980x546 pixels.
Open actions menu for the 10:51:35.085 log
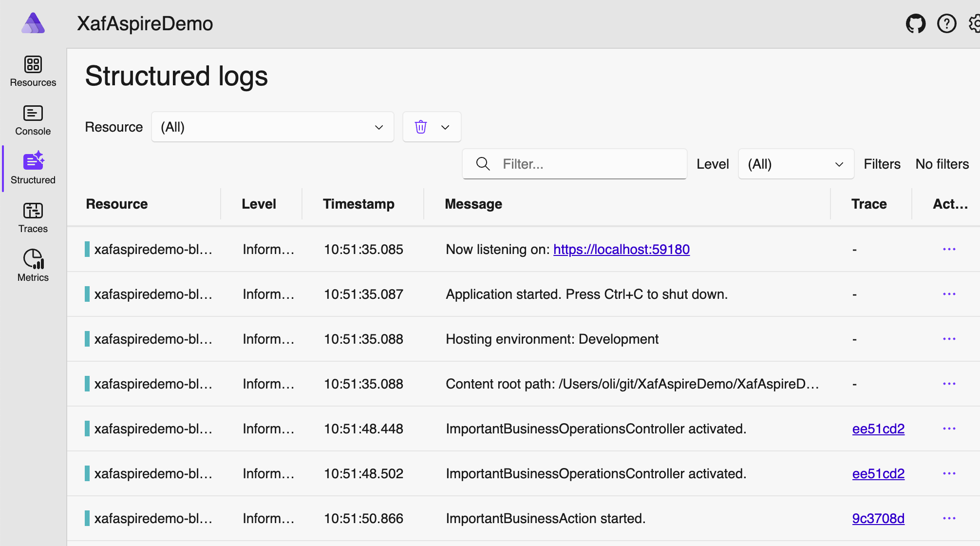[x=949, y=249]
